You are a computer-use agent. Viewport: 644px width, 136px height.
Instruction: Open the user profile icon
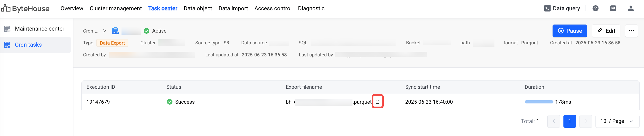pyautogui.click(x=630, y=8)
